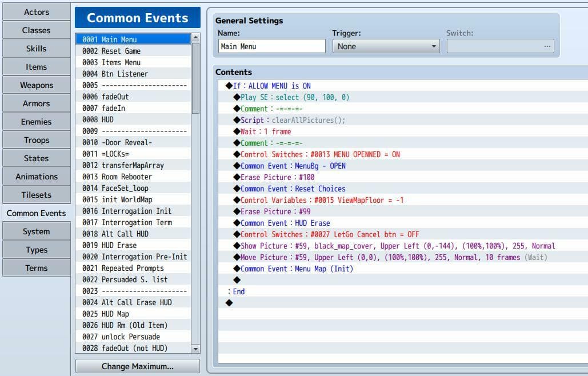Screen dimensions: 588x376
Task: Select the Erase Picture #99 command
Action: click(403, 211)
